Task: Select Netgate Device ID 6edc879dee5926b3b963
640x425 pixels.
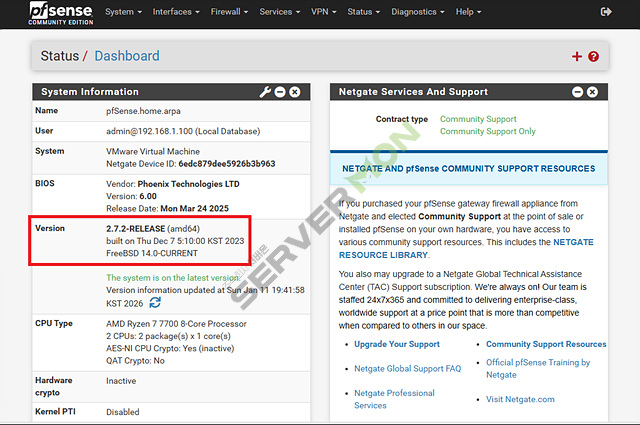Action: click(x=227, y=164)
